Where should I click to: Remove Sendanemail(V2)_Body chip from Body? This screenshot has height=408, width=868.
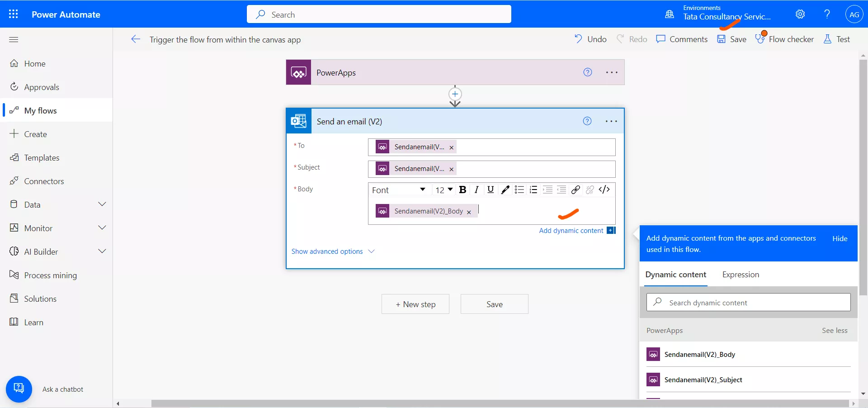click(468, 212)
